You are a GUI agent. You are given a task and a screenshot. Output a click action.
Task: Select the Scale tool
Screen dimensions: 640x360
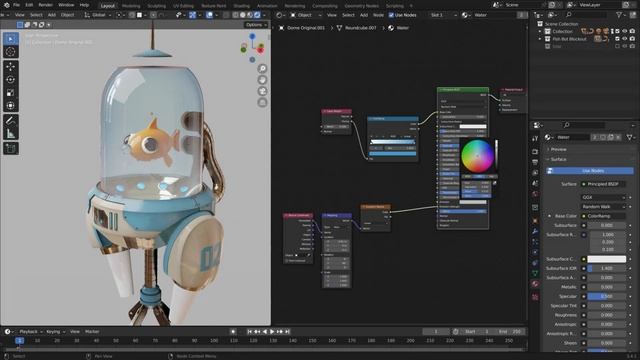coord(11,93)
